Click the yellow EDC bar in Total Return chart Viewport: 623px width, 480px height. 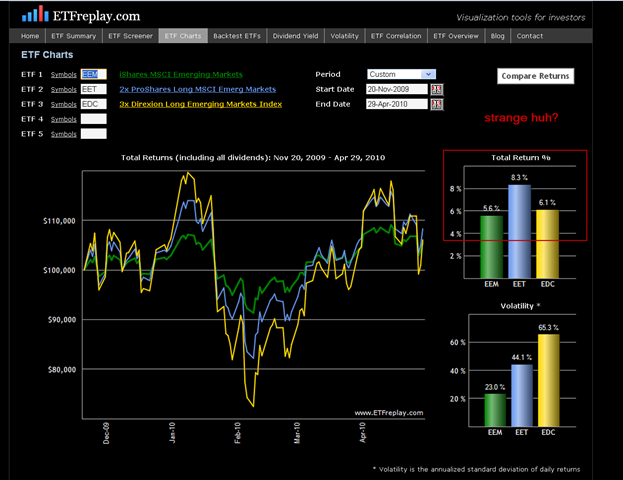pyautogui.click(x=548, y=244)
